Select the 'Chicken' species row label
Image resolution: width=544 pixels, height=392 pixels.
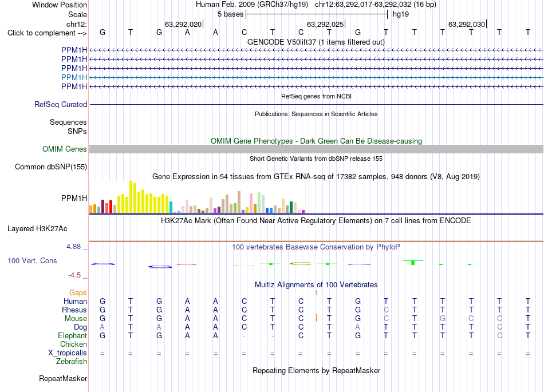point(73,344)
